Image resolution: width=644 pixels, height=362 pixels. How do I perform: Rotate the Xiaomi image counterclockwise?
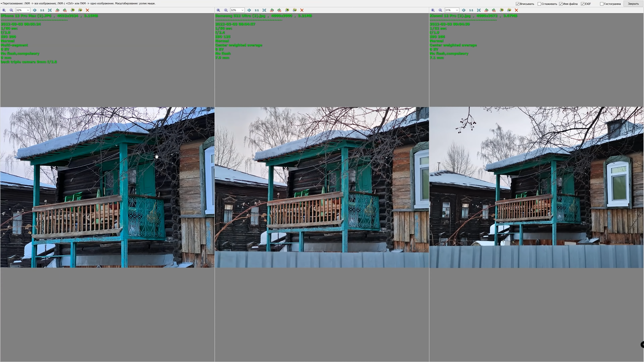pos(486,10)
